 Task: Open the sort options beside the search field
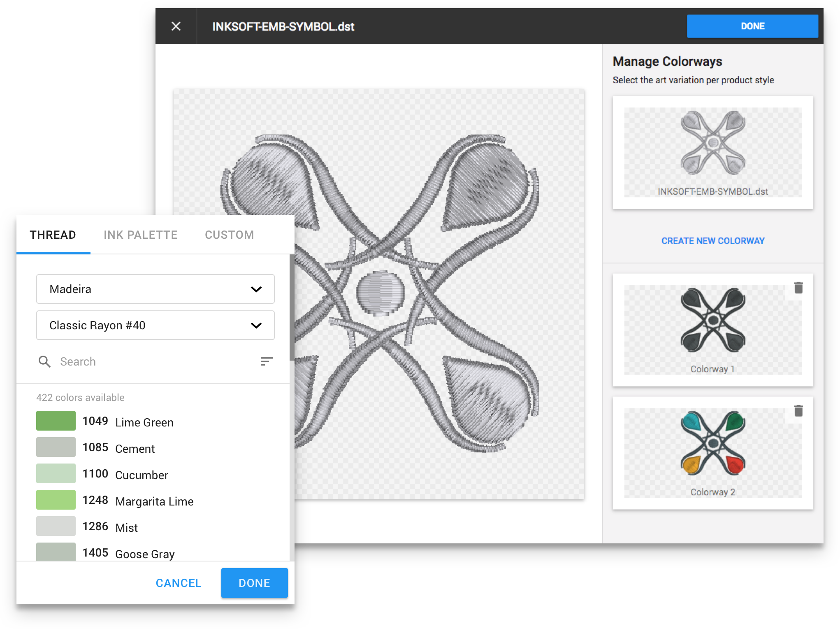(267, 361)
